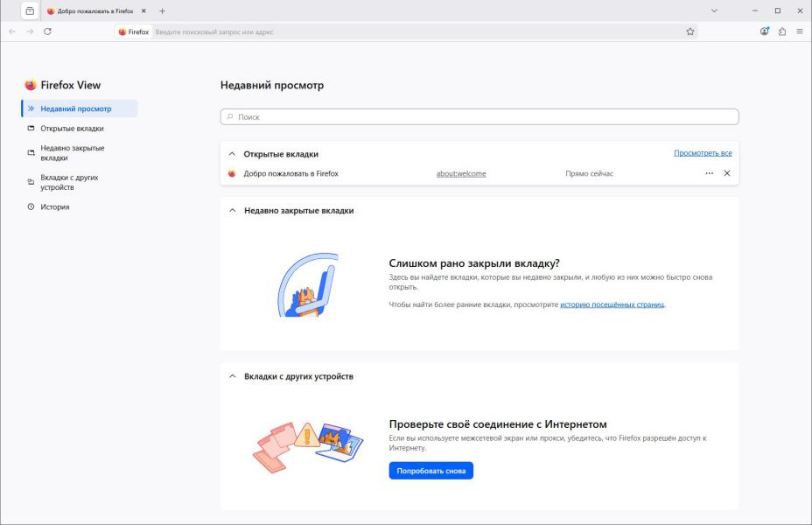Screen dimensions: 812x525
Task: Bookmark this page with the star icon
Action: point(690,31)
